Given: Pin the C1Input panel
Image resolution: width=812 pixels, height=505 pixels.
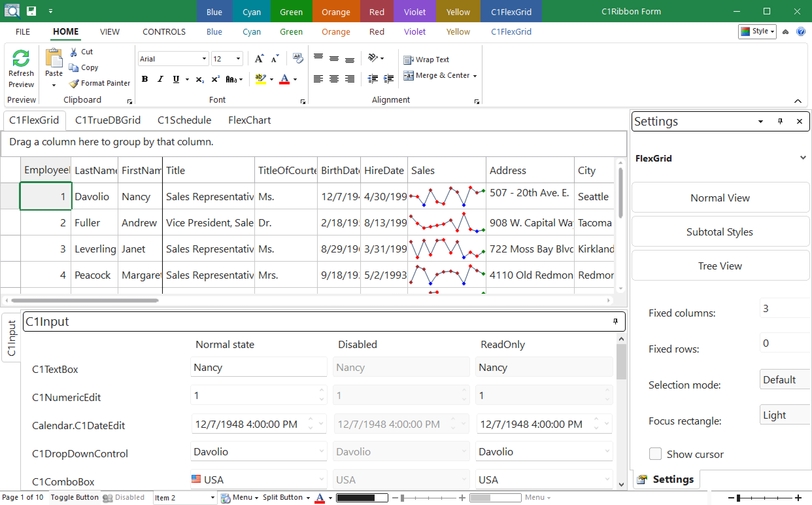Looking at the screenshot, I should coord(616,321).
